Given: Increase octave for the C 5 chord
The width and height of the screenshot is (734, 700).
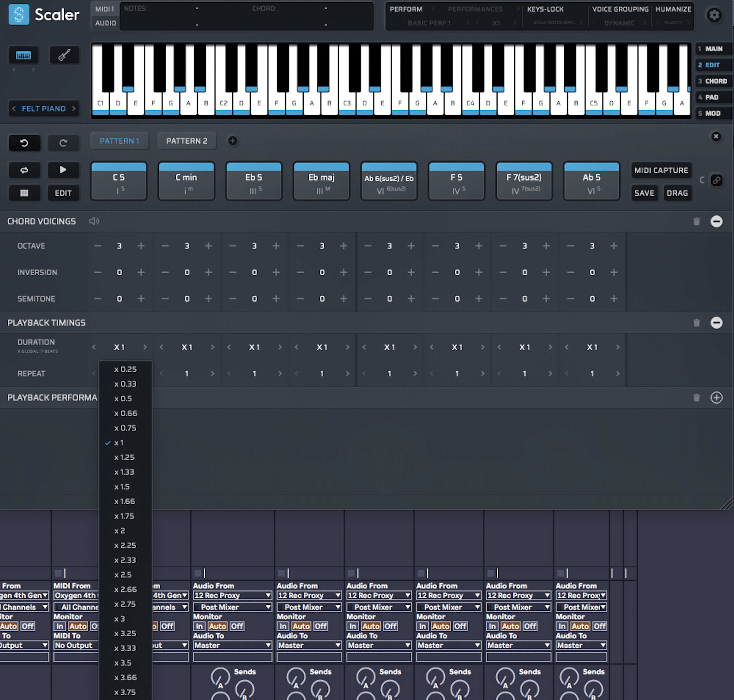Looking at the screenshot, I should 141,246.
